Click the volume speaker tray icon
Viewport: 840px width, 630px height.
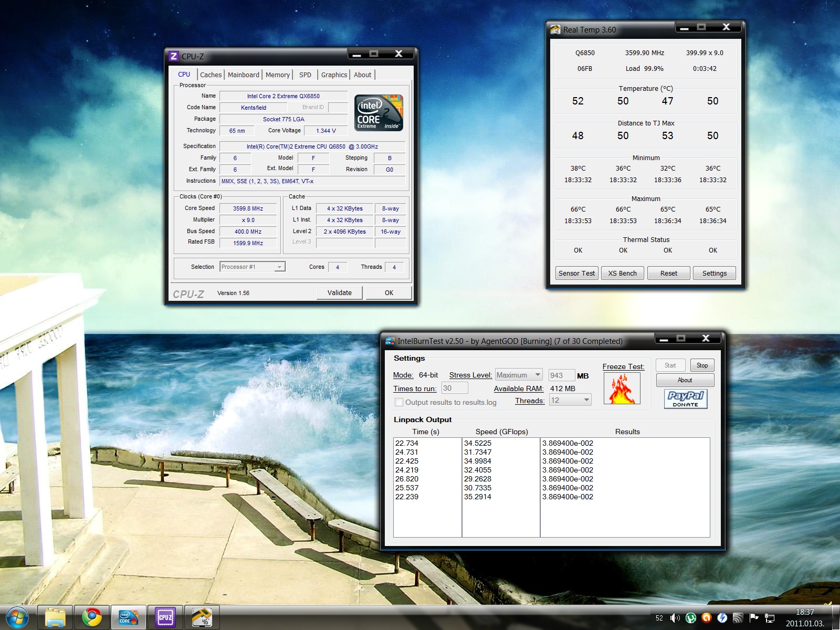tap(675, 618)
